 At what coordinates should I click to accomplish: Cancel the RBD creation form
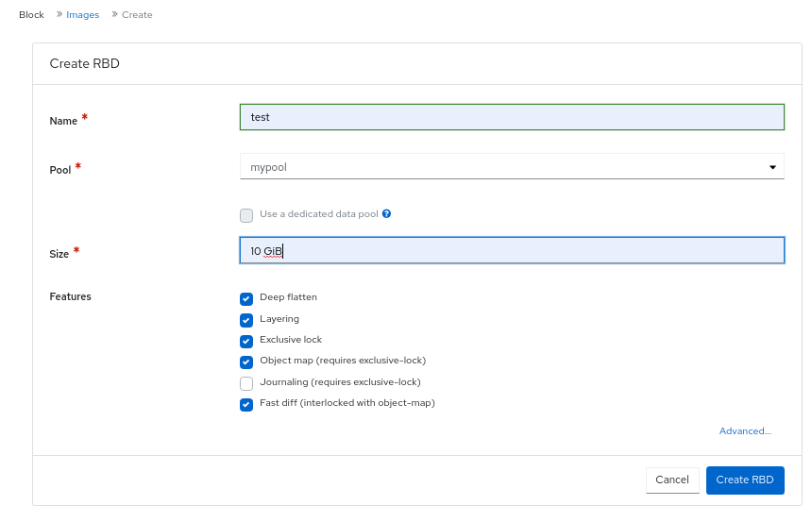point(671,480)
